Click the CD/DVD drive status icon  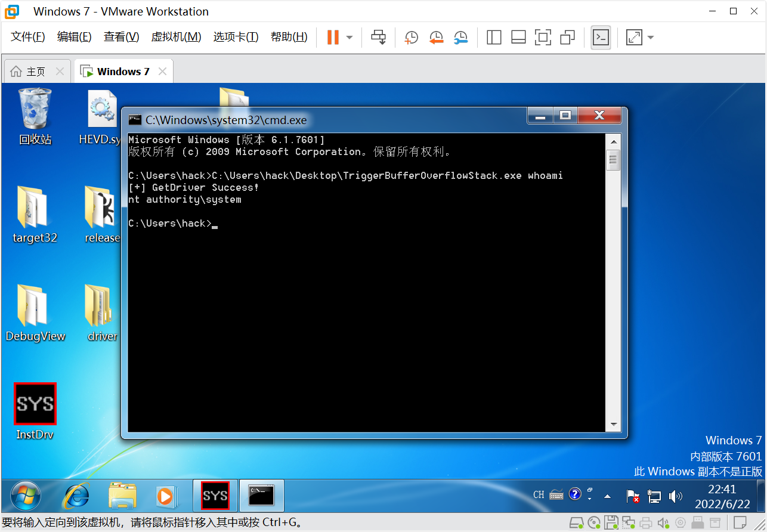tap(594, 523)
